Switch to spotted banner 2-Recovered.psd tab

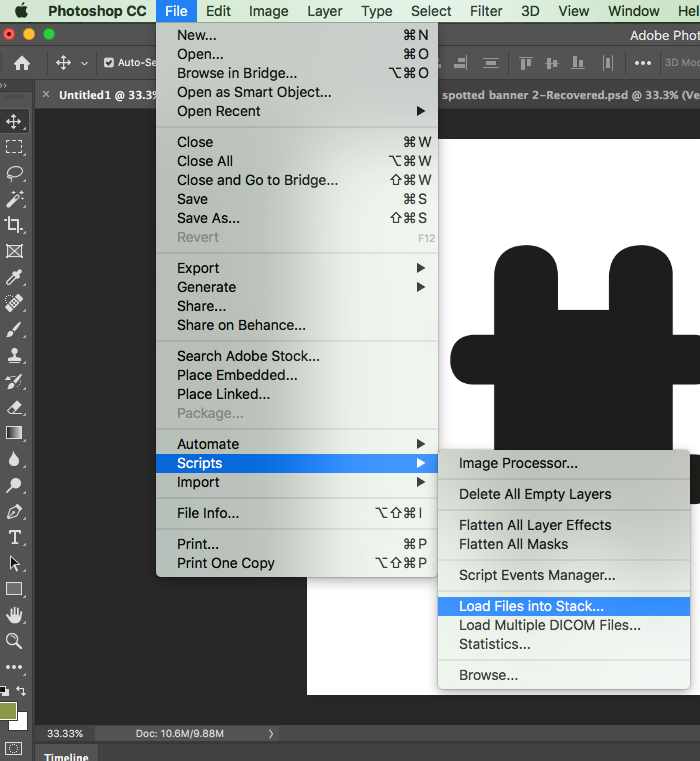click(x=571, y=95)
